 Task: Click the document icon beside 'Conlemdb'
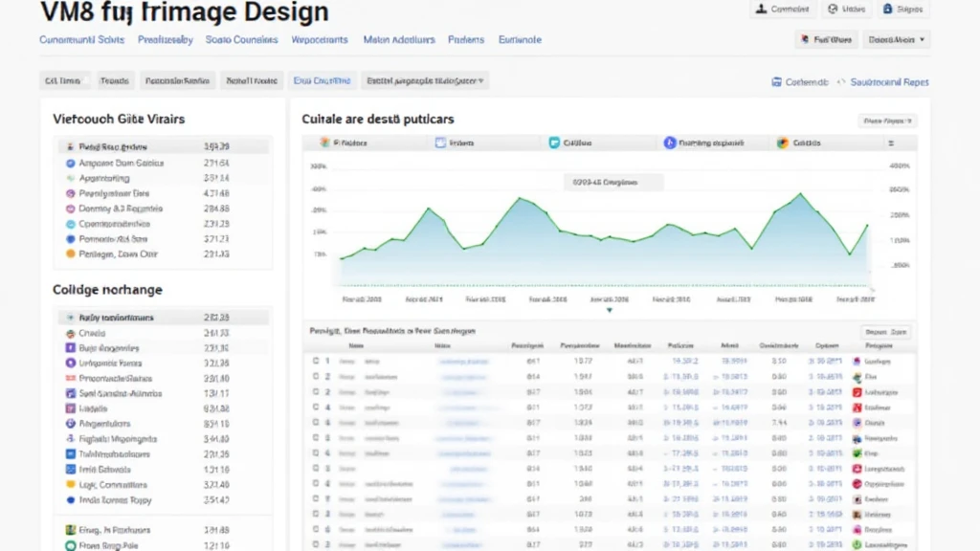pyautogui.click(x=777, y=82)
